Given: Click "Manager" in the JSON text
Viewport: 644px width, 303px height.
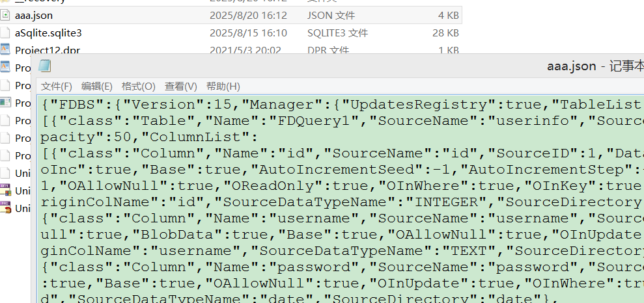Looking at the screenshot, I should pyautogui.click(x=282, y=105).
